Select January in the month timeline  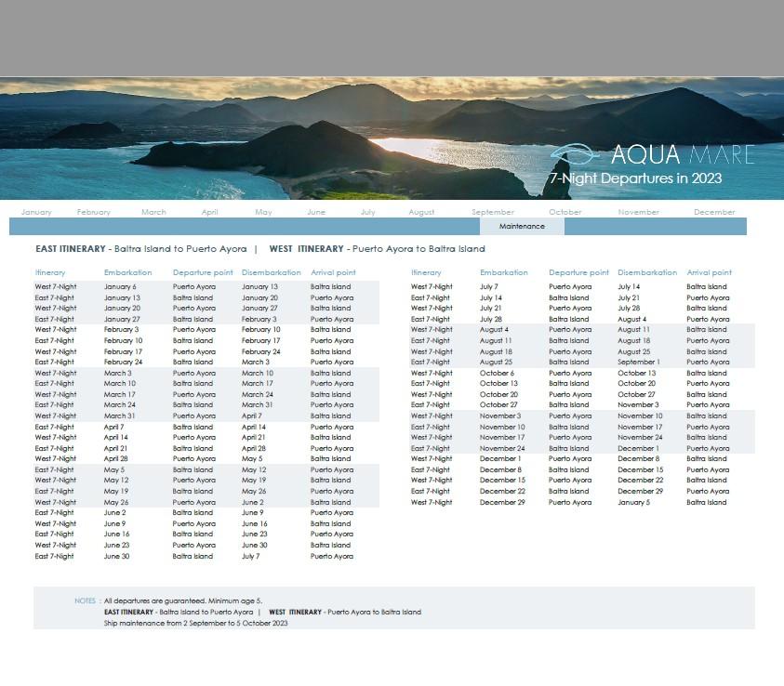36,212
